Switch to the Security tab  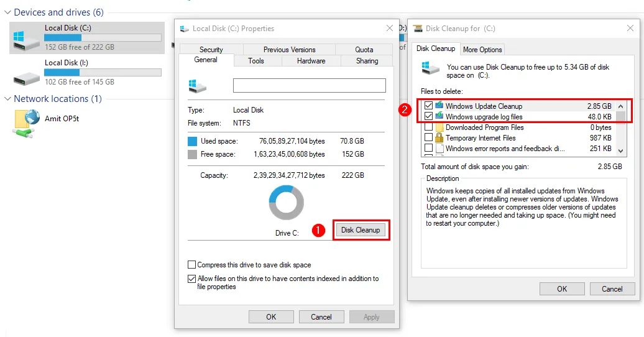tap(211, 50)
